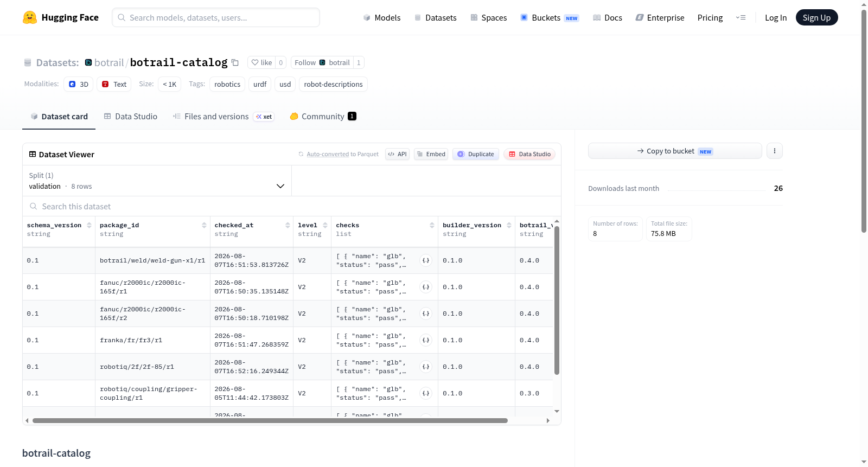
Task: Select the size tag < 1K
Action: pyautogui.click(x=170, y=84)
